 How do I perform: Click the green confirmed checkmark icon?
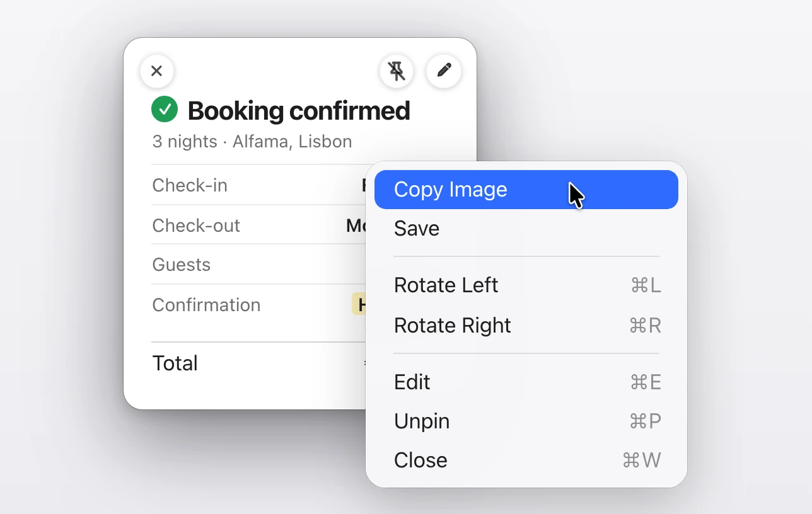[165, 110]
